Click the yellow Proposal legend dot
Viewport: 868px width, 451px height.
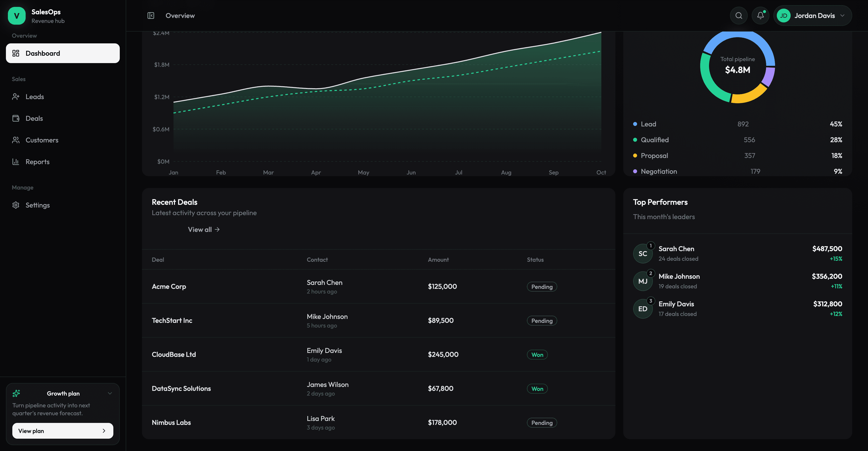[x=635, y=156]
